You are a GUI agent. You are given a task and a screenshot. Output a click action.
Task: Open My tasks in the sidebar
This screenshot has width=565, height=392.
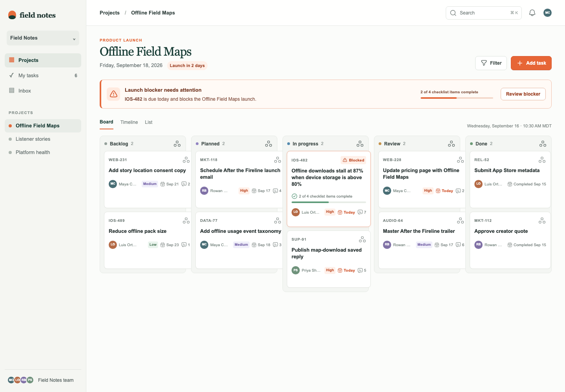point(43,76)
